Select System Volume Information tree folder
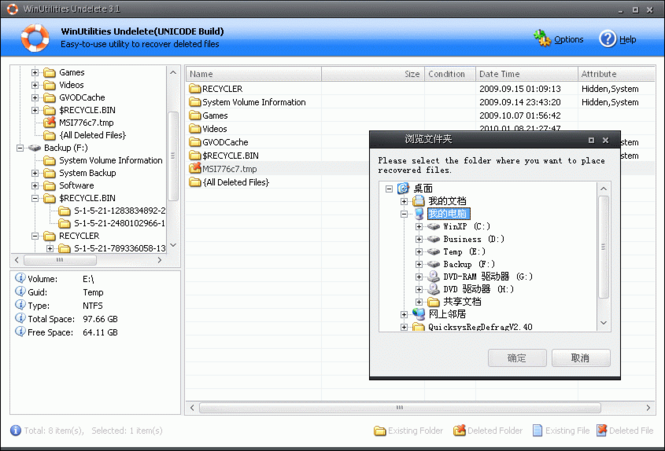Image resolution: width=665 pixels, height=451 pixels. pos(111,160)
